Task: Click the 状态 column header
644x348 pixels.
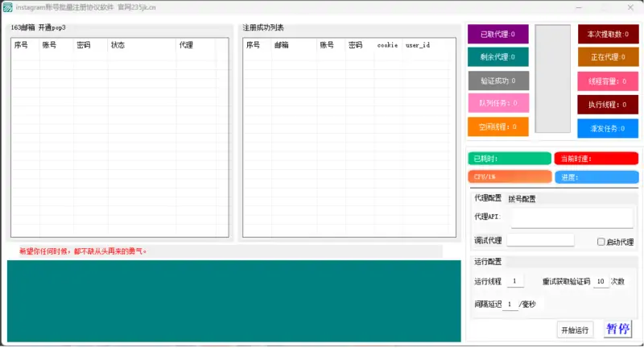Action: (118, 45)
